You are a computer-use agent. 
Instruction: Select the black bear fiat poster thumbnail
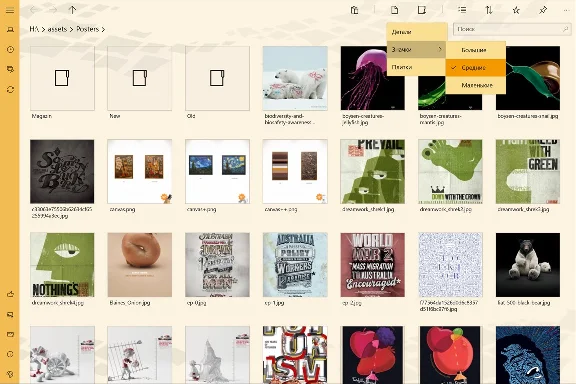528,265
